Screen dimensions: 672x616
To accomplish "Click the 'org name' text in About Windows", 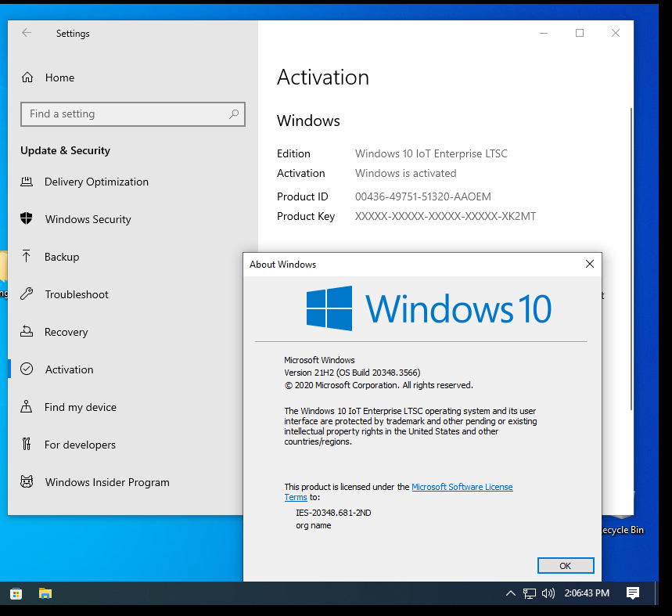I will coord(313,525).
